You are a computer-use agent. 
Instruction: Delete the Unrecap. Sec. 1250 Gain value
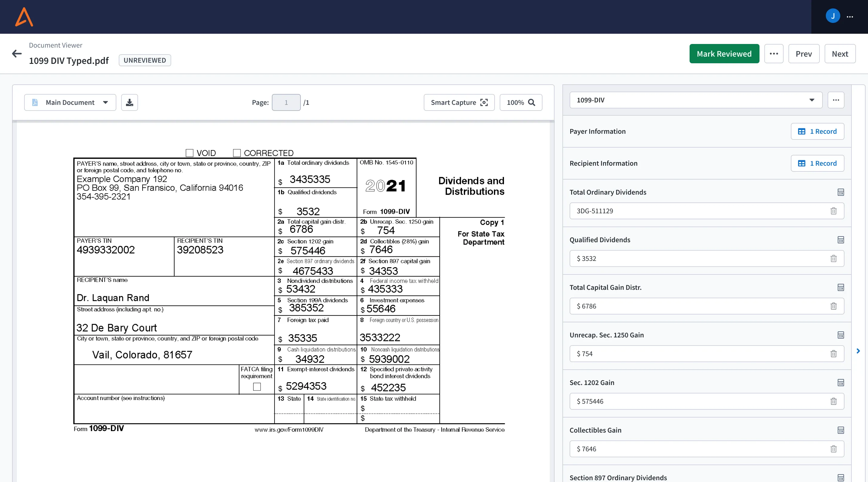(x=833, y=354)
